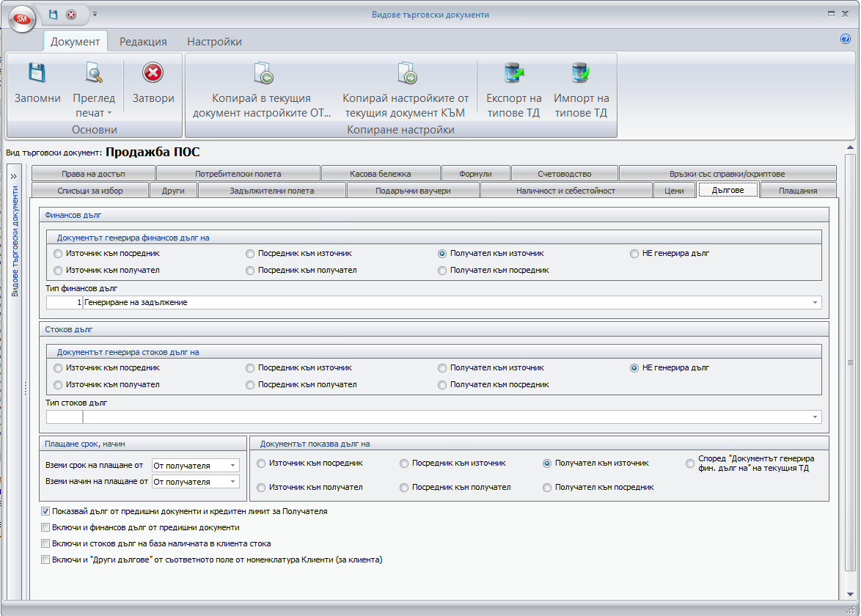Click the vertical Видове търговски документи side label
The width and height of the screenshot is (861, 616).
coord(15,241)
